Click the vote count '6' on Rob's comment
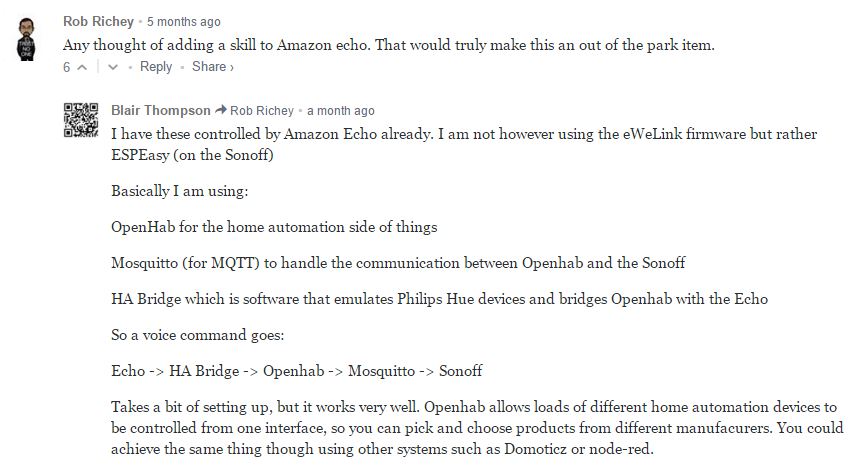Screen dimensions: 867x470 [x=67, y=67]
